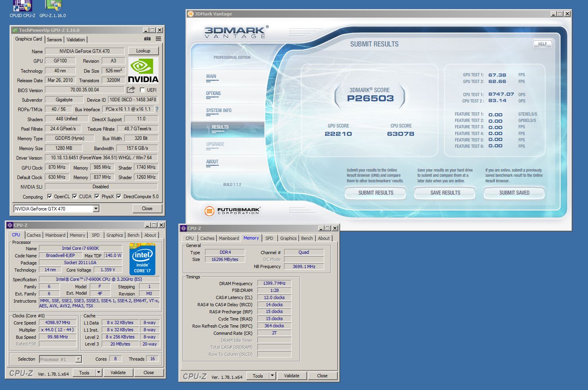
Task: Select the Graphics Card tab in GPU-Z
Action: (29, 39)
